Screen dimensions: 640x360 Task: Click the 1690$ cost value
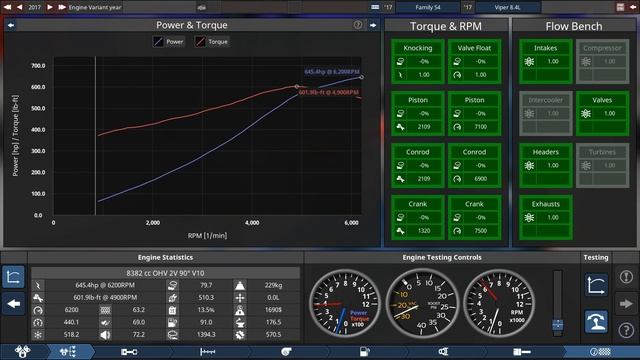pyautogui.click(x=273, y=310)
